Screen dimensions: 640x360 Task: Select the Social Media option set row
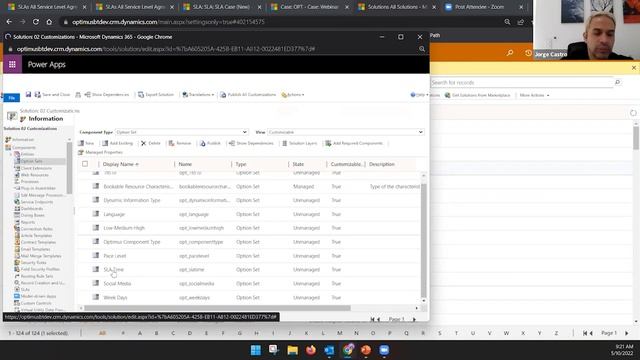249,283
